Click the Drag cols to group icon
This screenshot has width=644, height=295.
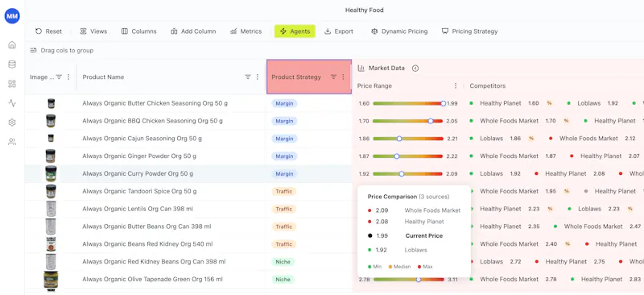point(33,50)
